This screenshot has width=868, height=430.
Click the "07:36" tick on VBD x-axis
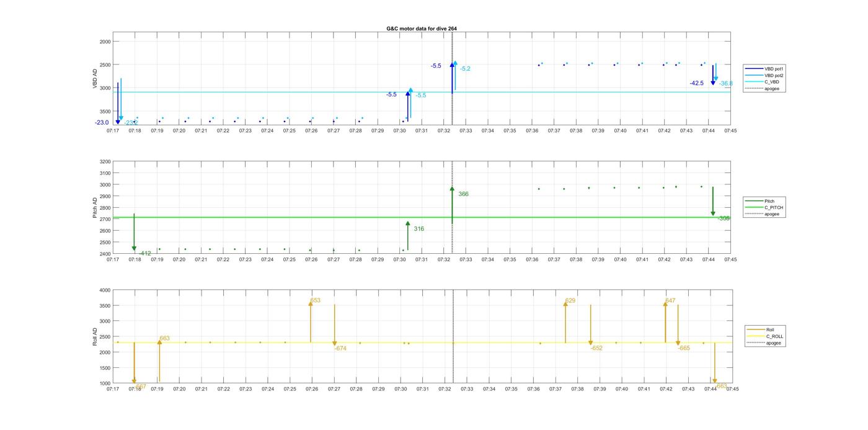pyautogui.click(x=532, y=131)
